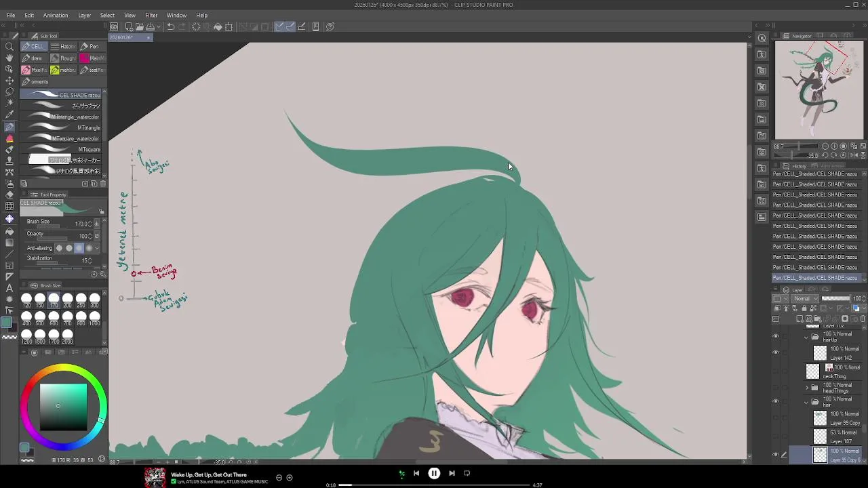Open Brush Size dynamics button
This screenshot has width=868, height=488.
pos(96,224)
